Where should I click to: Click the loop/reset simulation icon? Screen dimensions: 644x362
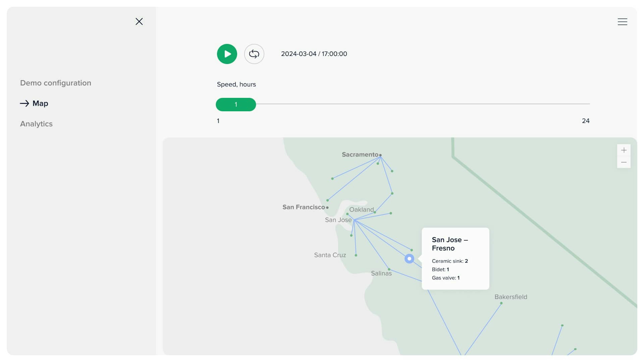[254, 54]
